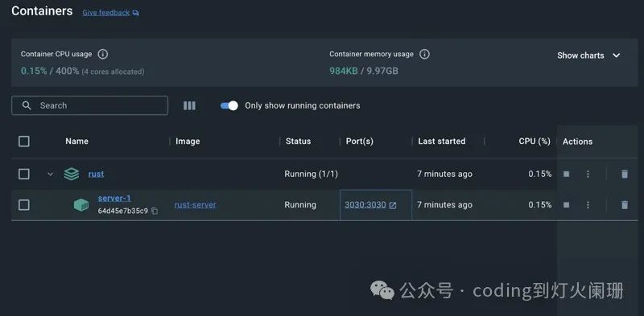This screenshot has width=644, height=316.
Task: Stop the server-1 container
Action: click(567, 205)
